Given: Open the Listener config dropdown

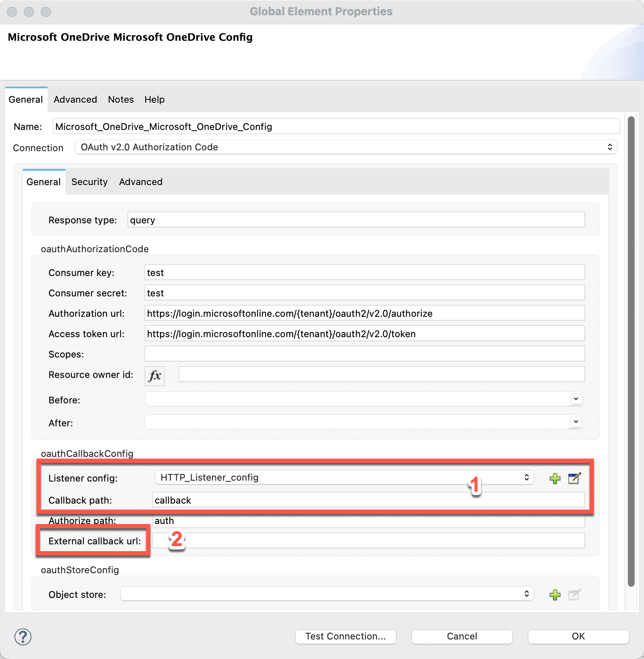Looking at the screenshot, I should pos(527,477).
